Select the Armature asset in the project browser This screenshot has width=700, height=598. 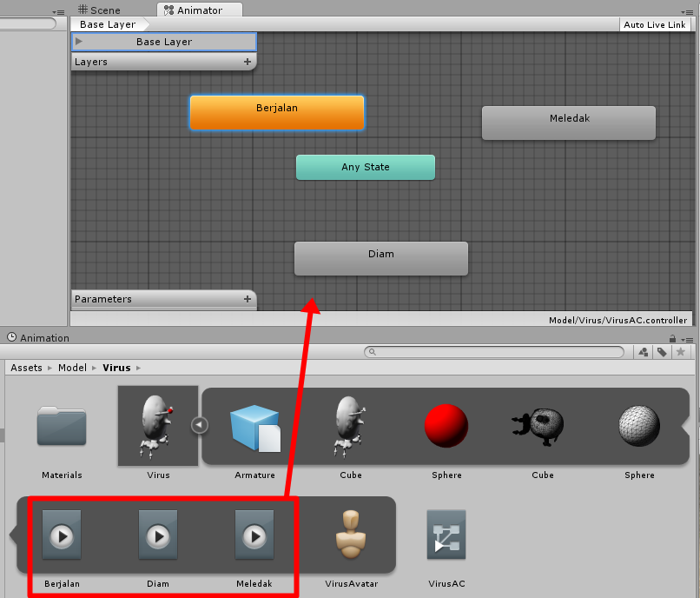254,426
